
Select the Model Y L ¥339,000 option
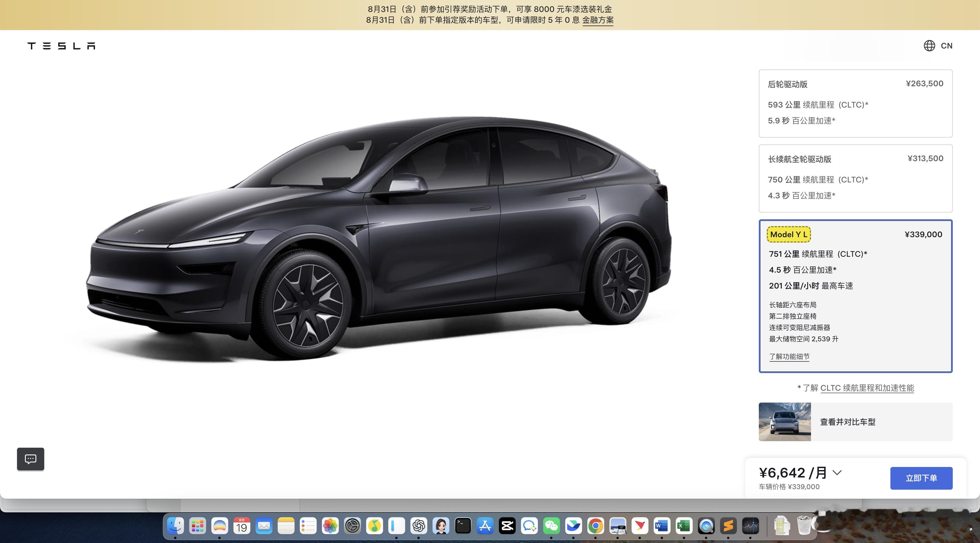tap(856, 296)
